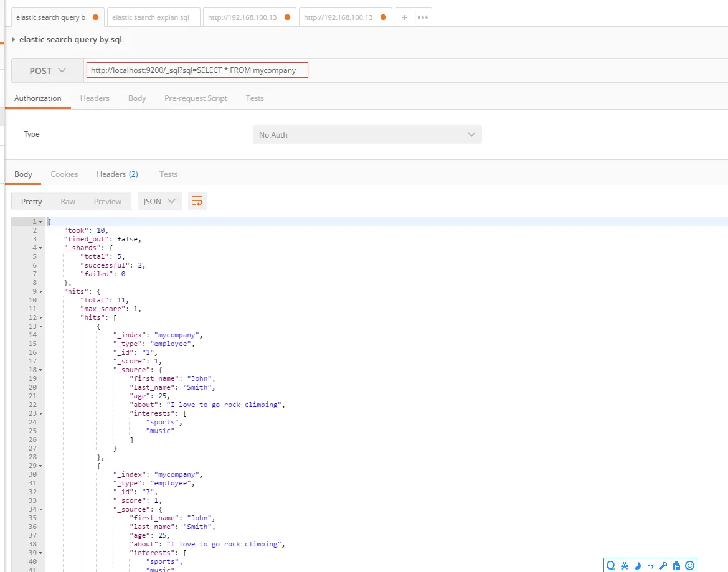Viewport: 728px width, 572px height.
Task: Click the "_type": "employee" on line 15
Action: (154, 344)
